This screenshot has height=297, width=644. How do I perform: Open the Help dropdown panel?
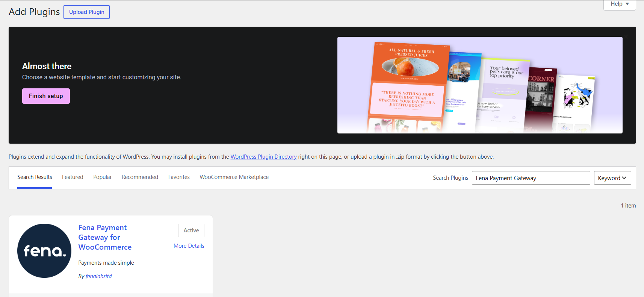tap(620, 4)
